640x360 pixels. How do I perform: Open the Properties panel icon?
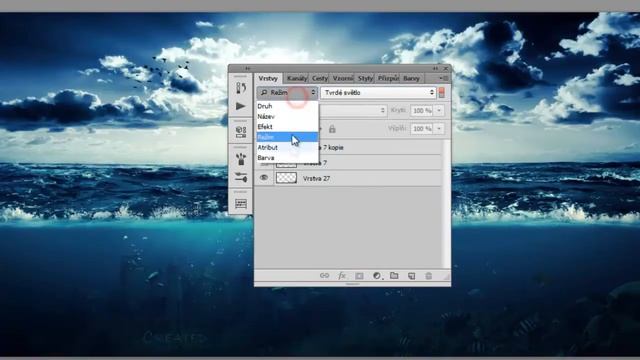tap(241, 132)
